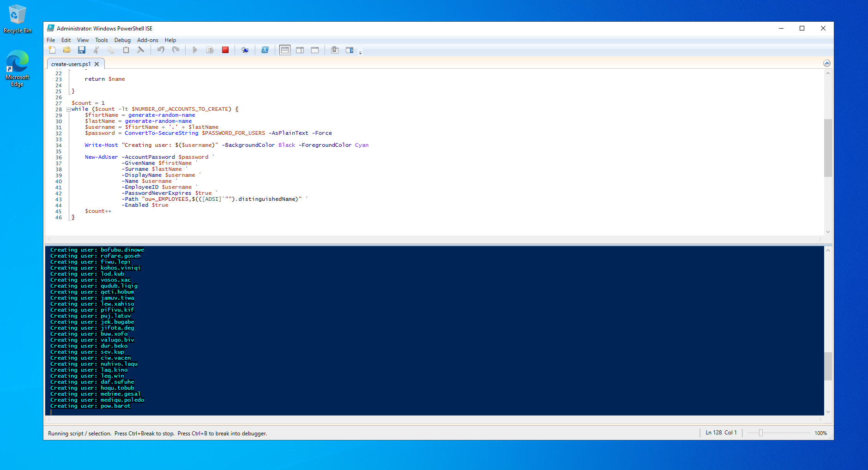Click the PowerShell ISE title bar icon
868x470 pixels.
(x=51, y=28)
